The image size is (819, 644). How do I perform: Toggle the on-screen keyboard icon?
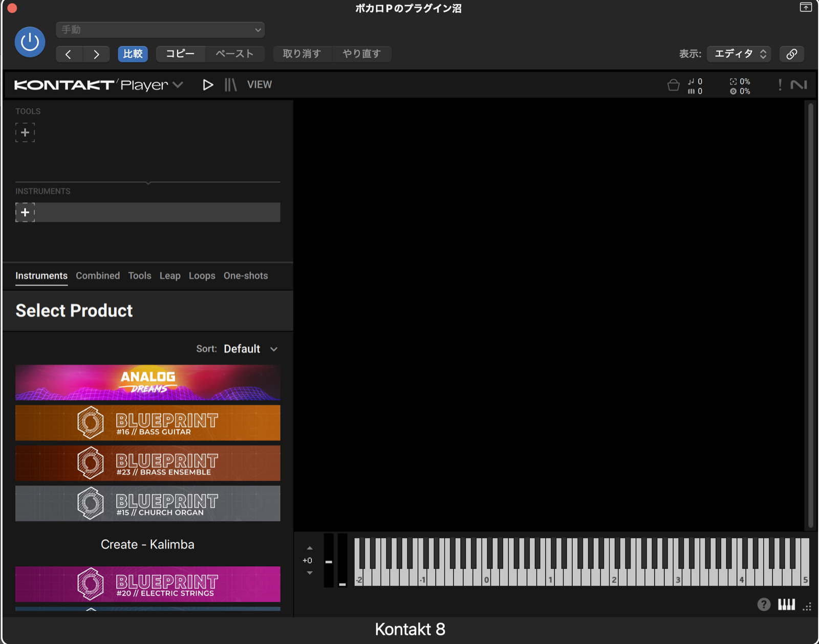coord(786,605)
